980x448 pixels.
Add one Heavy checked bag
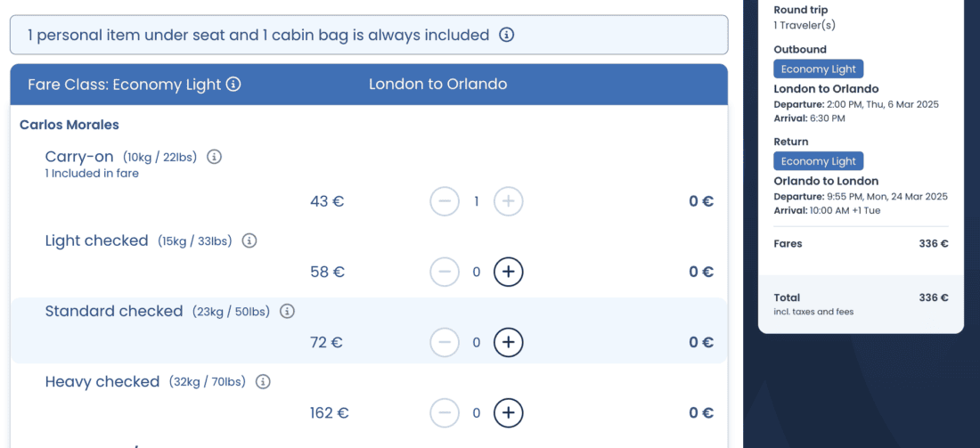pos(508,412)
